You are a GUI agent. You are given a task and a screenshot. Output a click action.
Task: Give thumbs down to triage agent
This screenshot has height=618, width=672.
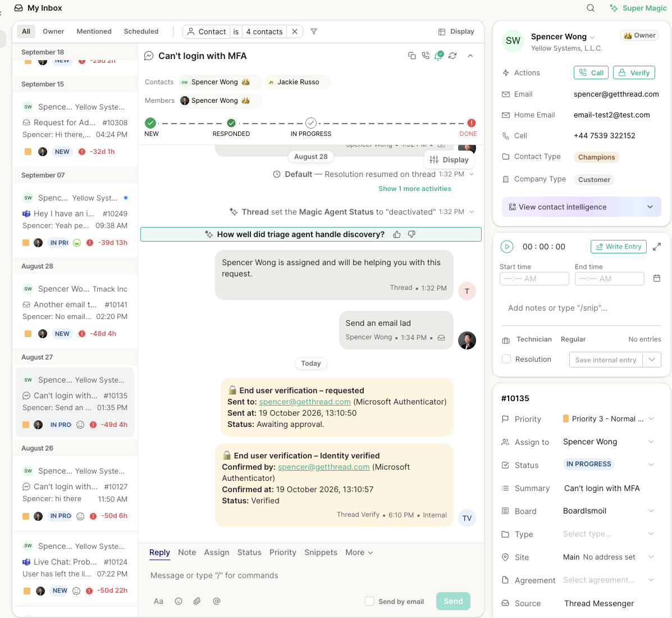(x=412, y=234)
